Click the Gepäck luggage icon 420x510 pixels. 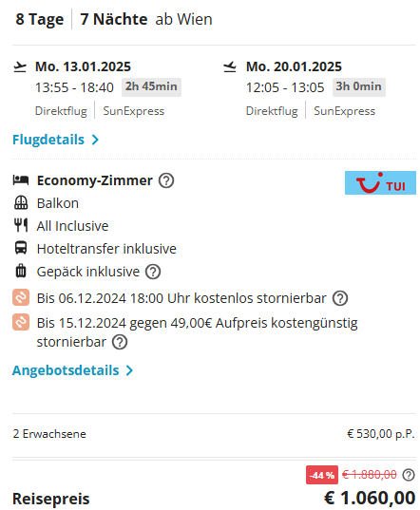tap(21, 271)
